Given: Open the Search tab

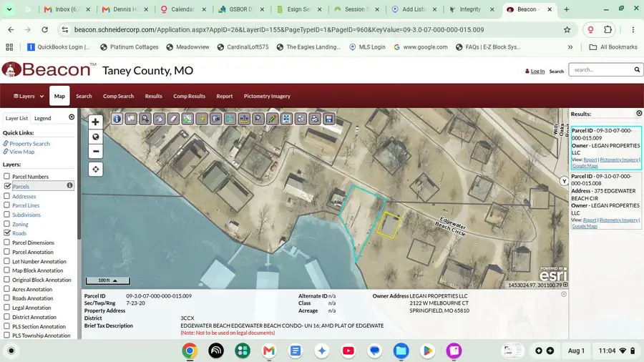Looking at the screenshot, I should click(84, 96).
